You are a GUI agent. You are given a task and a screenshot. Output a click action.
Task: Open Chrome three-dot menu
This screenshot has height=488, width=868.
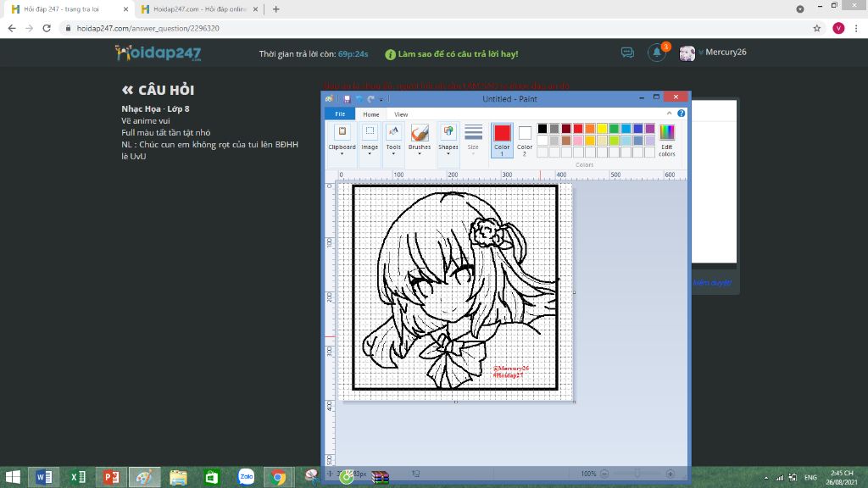tap(856, 28)
